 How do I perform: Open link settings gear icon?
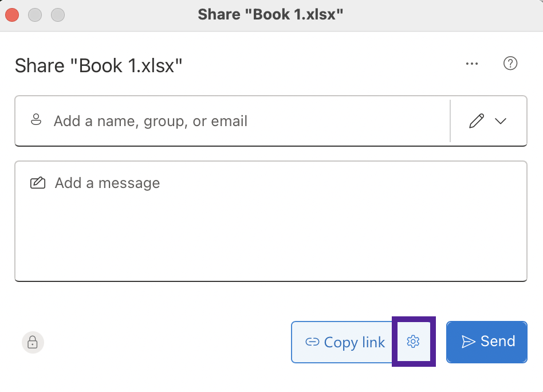coord(413,342)
